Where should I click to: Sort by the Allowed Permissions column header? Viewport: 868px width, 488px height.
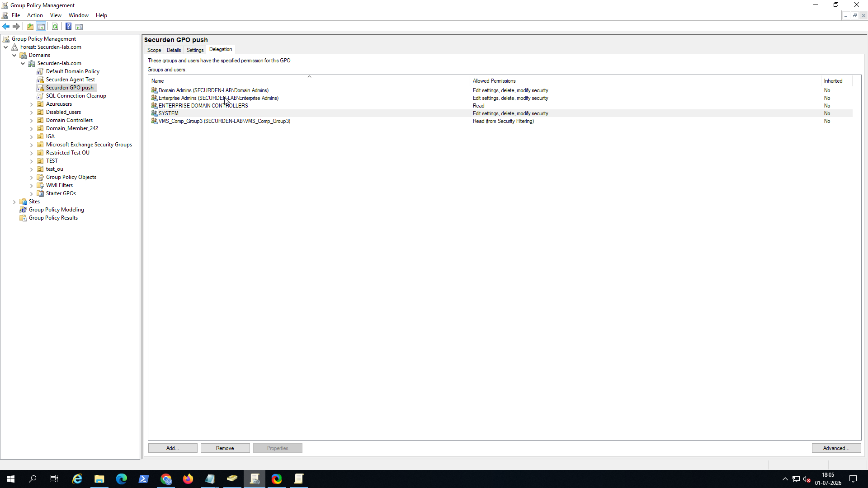646,81
